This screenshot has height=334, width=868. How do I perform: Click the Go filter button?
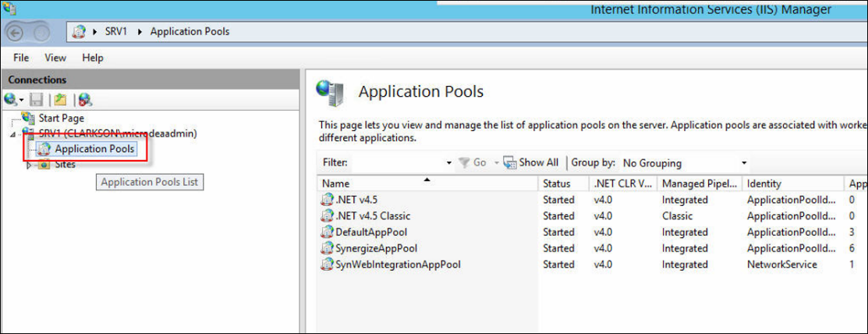(473, 163)
